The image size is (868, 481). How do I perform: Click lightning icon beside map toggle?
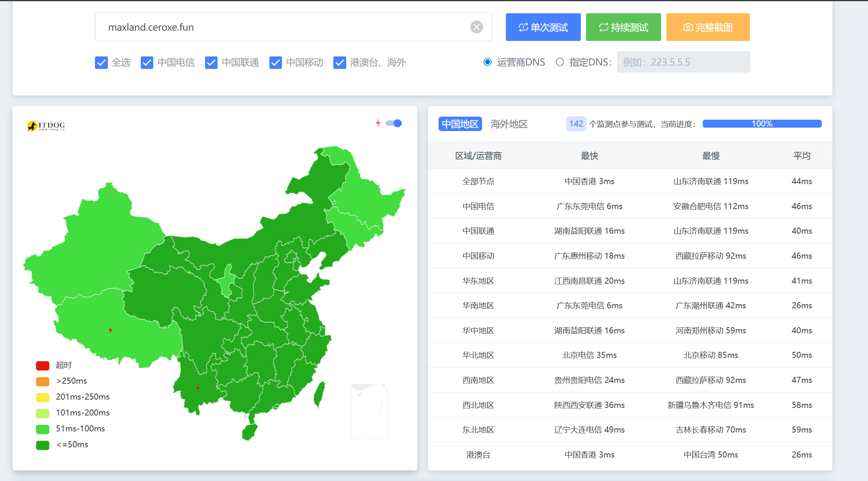[x=378, y=123]
